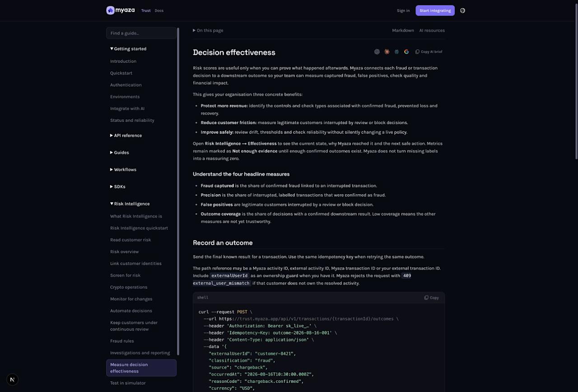Open Risk Intelligence quickstart
Viewport: 578px width, 392px height.
click(x=139, y=228)
